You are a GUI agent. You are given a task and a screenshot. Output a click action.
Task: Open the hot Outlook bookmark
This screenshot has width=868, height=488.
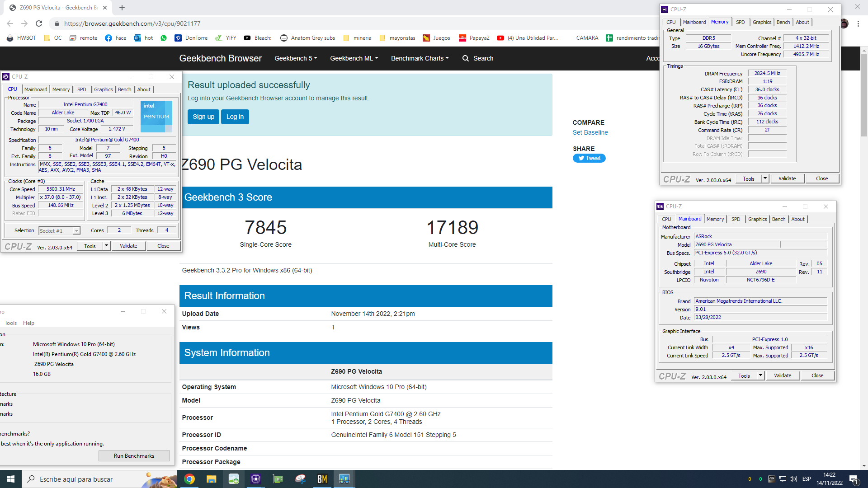coord(143,38)
